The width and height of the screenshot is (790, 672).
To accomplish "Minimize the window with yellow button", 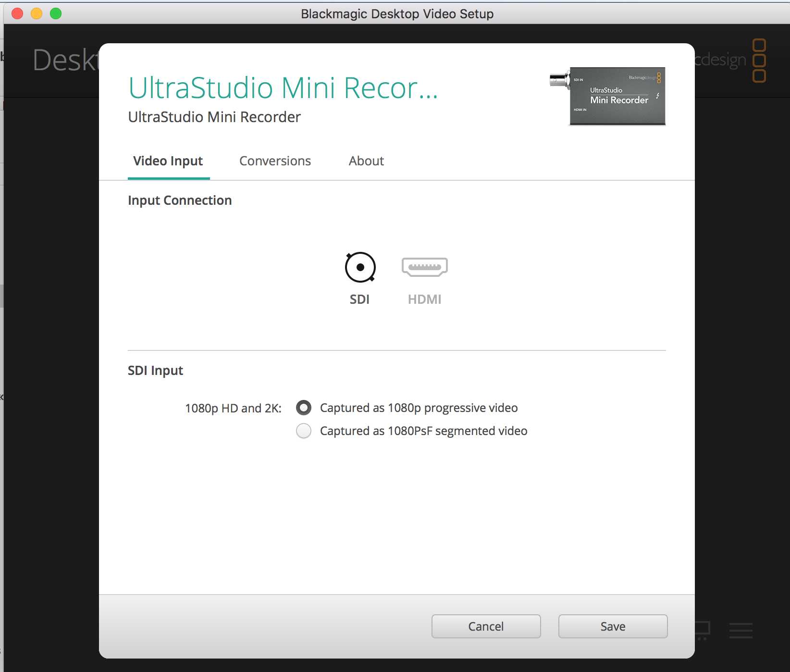I will [x=37, y=13].
